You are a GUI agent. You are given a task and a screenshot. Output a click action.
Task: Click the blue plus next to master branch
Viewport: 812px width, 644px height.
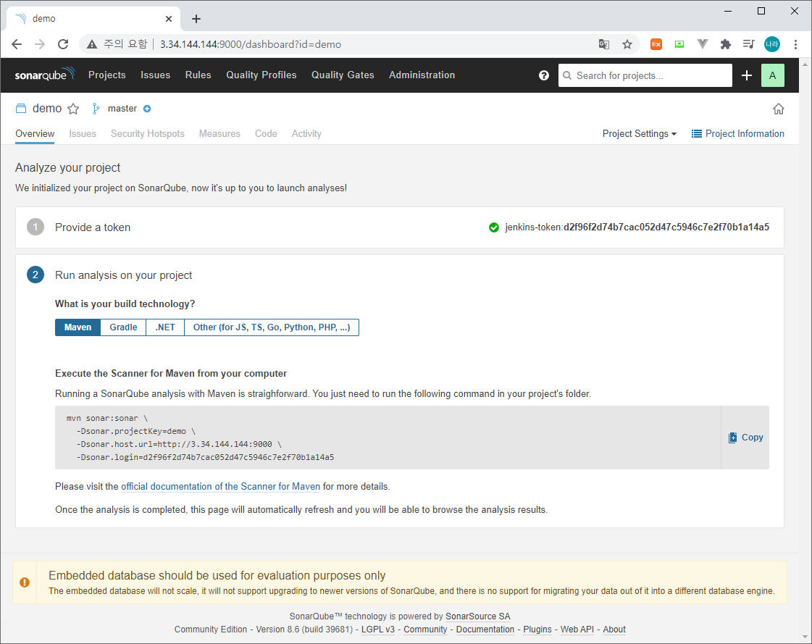(x=147, y=108)
